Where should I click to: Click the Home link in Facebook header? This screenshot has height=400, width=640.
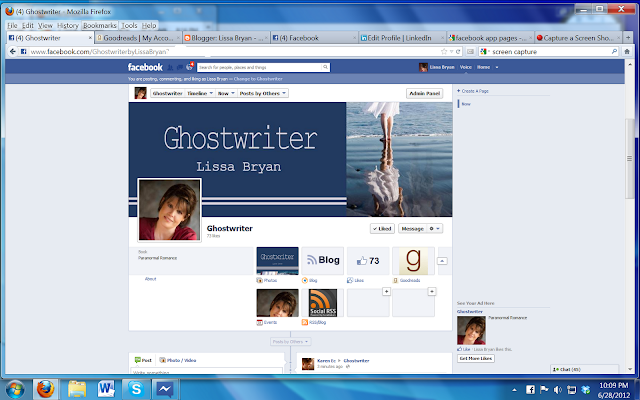[483, 67]
